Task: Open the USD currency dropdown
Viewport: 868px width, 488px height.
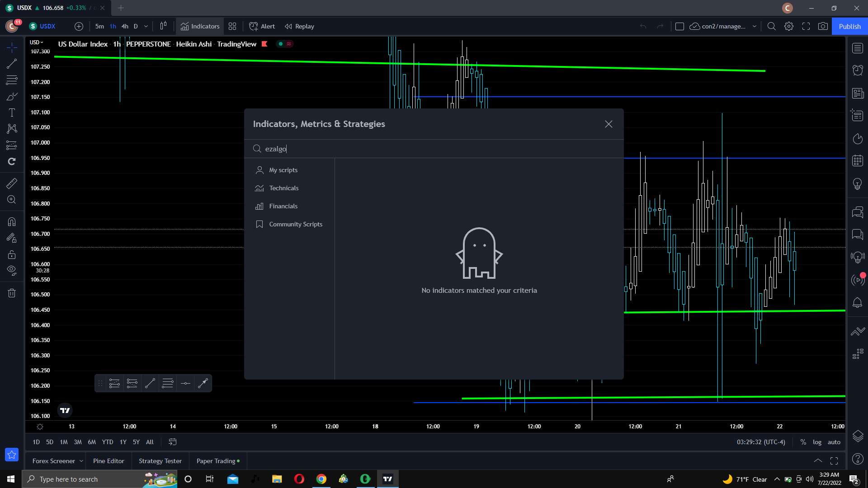Action: coord(36,42)
